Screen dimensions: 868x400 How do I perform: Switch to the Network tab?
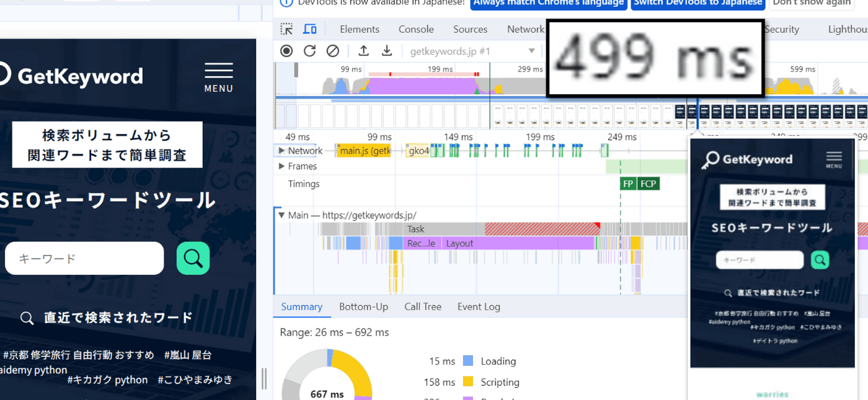tap(526, 29)
